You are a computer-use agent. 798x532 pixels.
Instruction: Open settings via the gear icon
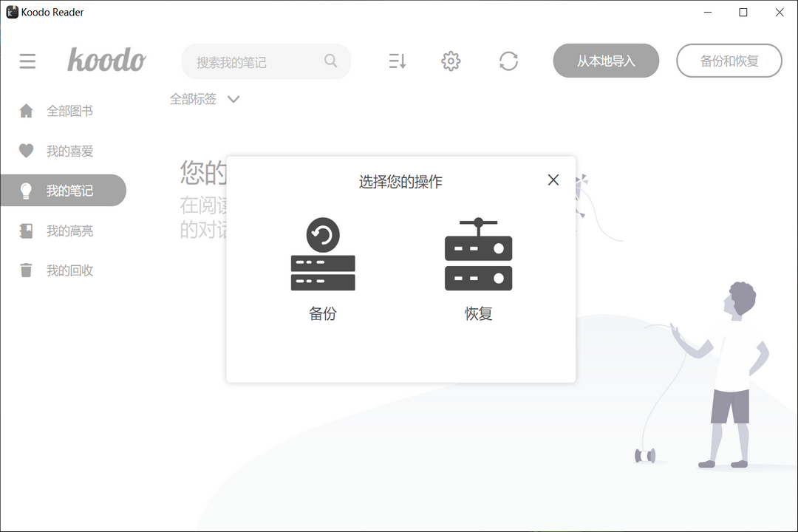click(451, 61)
